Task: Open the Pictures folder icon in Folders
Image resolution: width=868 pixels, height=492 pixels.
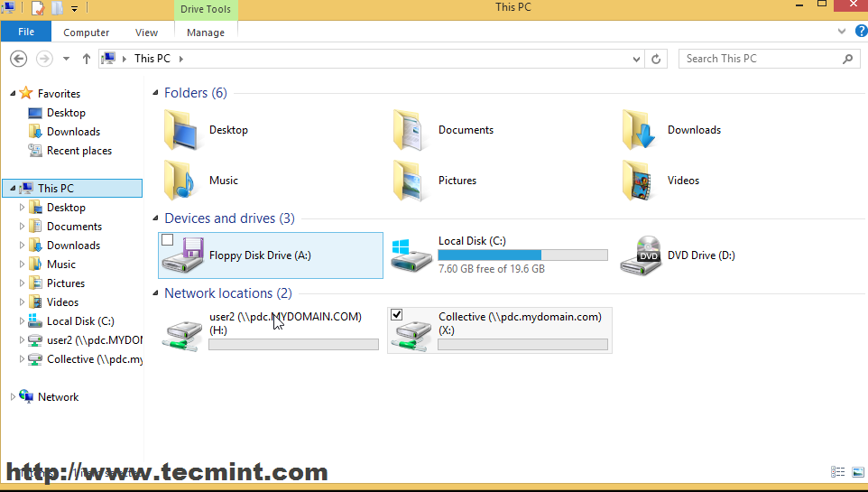Action: click(410, 180)
